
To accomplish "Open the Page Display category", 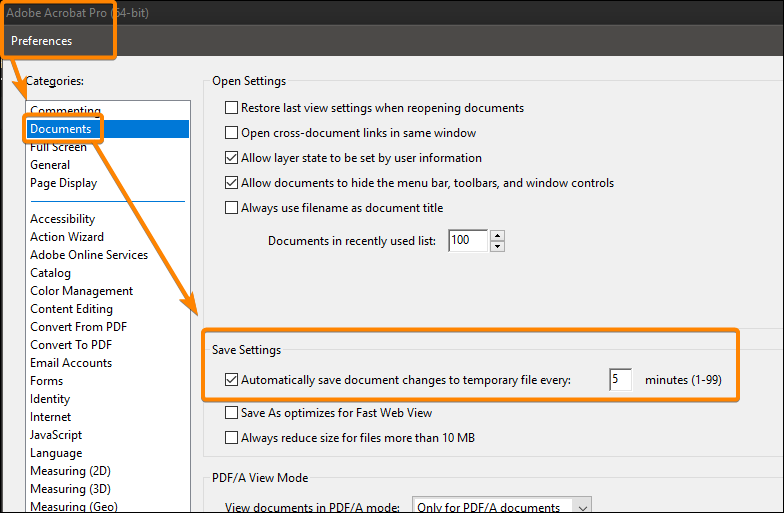I will click(63, 183).
